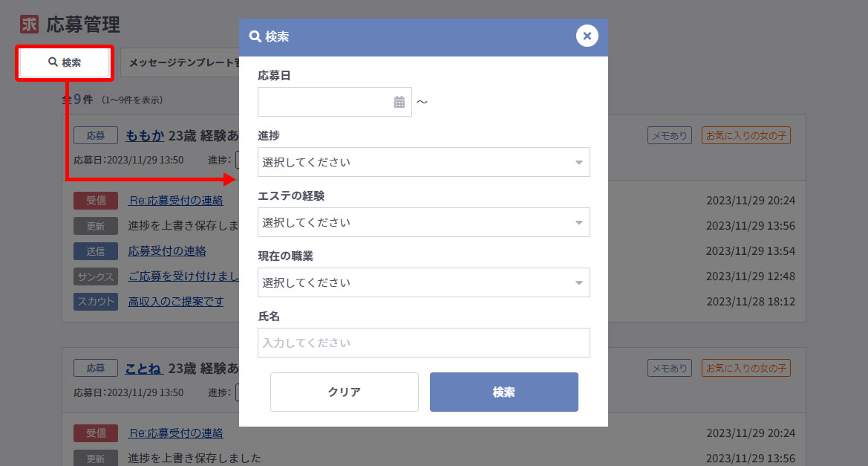This screenshot has height=466, width=868.
Task: Click the 氏名 text input field
Action: pyautogui.click(x=423, y=343)
